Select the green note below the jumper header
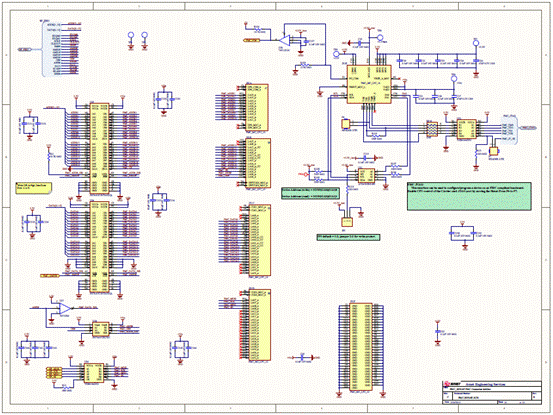Viewport: 553px width, 415px height. [348, 237]
